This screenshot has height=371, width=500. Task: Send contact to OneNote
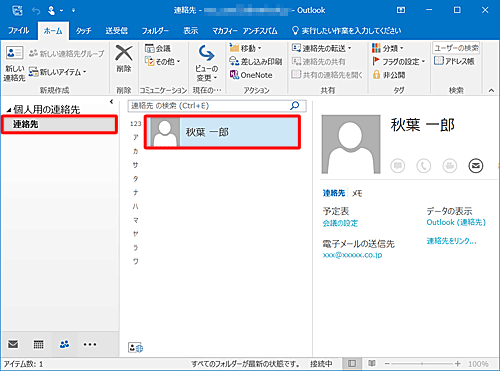251,75
